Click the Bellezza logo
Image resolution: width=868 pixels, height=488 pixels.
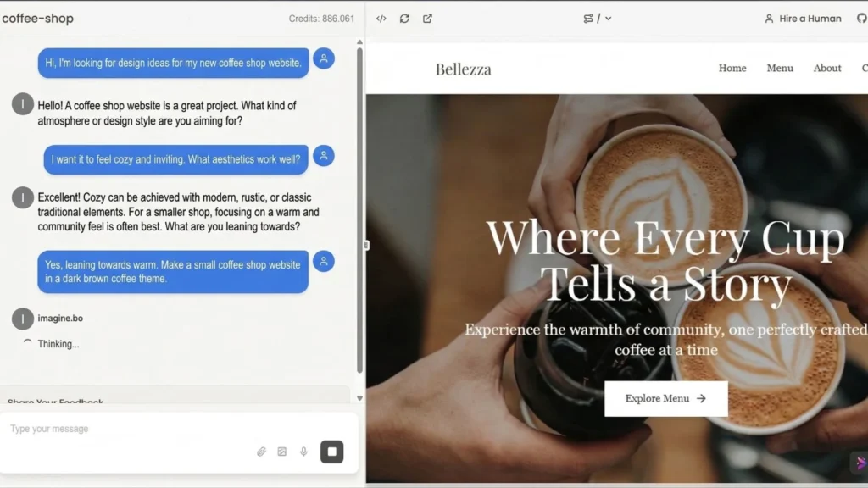(463, 69)
